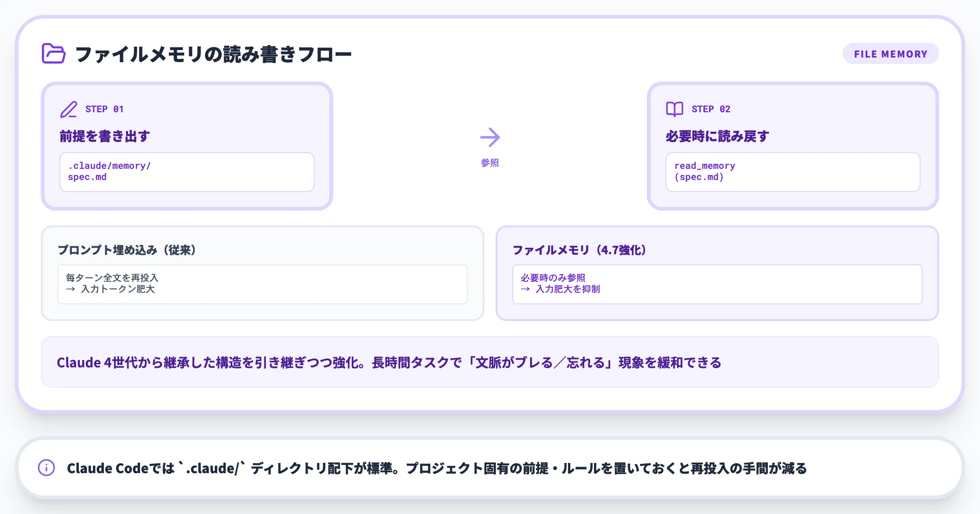Viewport: 980px width, 514px height.
Task: Expand the プロンプト埋め込み（従来） panel
Action: 262,272
